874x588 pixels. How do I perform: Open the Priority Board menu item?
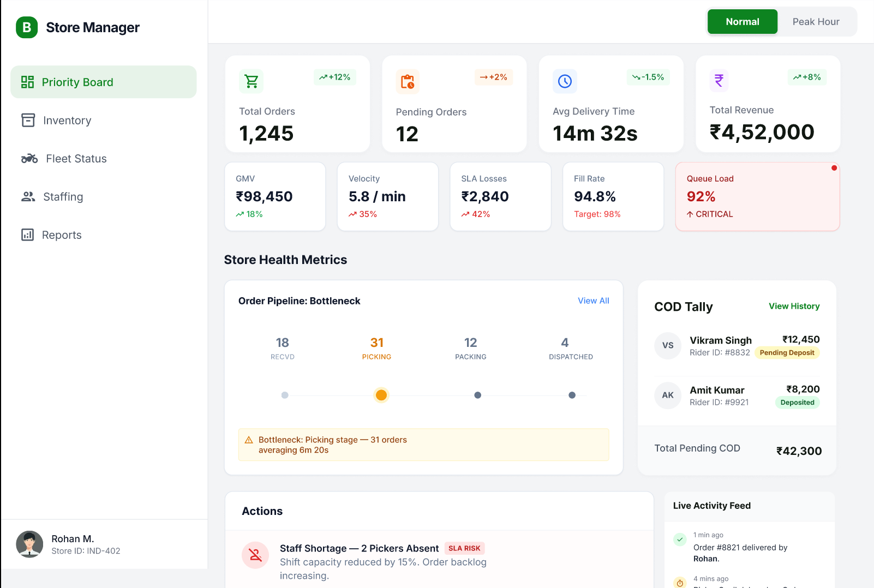[104, 82]
